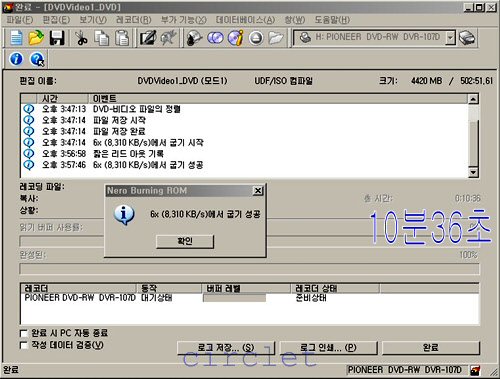Click the completed progress bar
Viewport: 500px width, 379px height.
[x=249, y=269]
